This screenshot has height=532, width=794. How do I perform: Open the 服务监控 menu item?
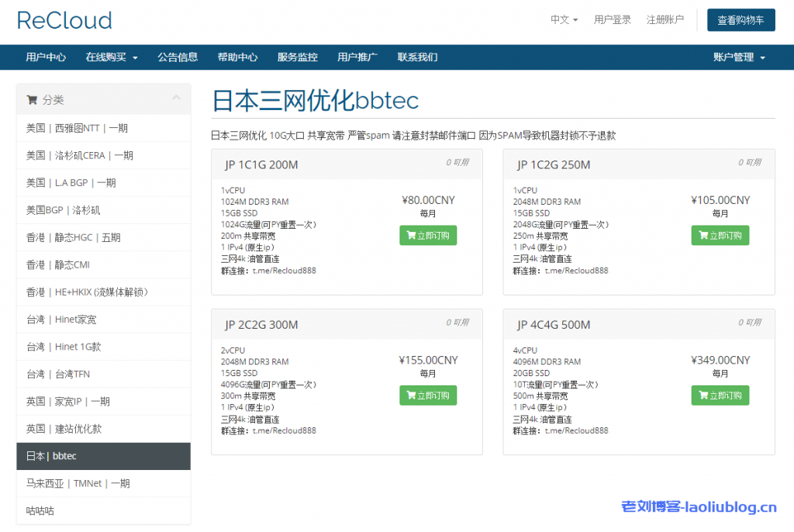click(297, 57)
